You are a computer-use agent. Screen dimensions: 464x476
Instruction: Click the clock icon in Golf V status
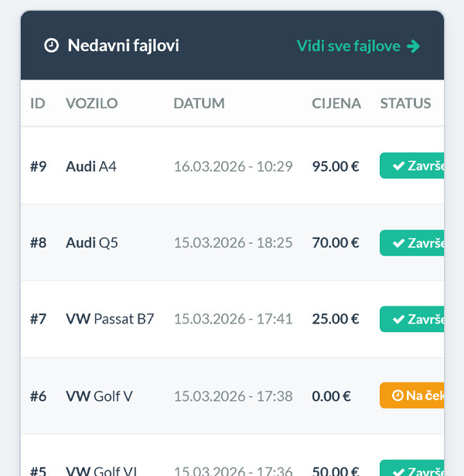coord(397,396)
